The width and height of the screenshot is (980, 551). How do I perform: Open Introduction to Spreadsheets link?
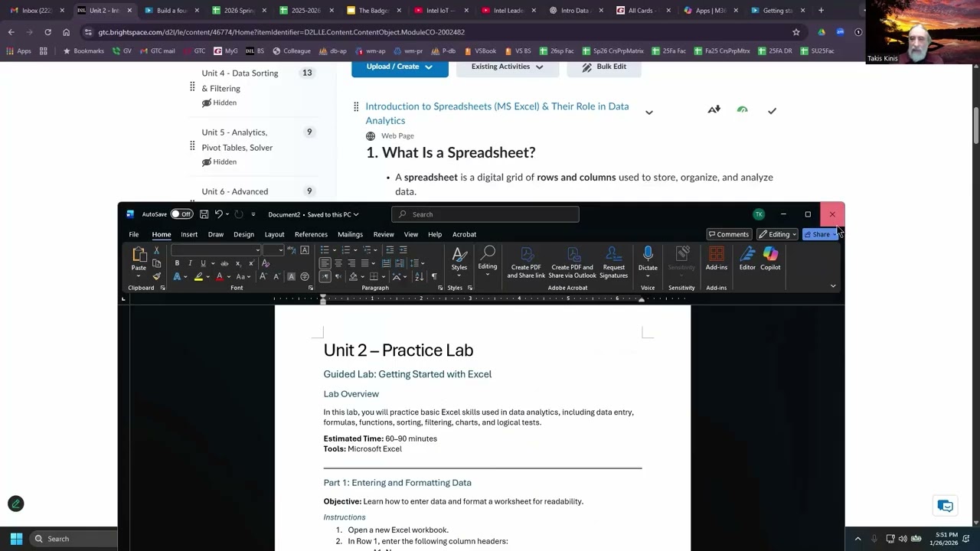tap(497, 113)
